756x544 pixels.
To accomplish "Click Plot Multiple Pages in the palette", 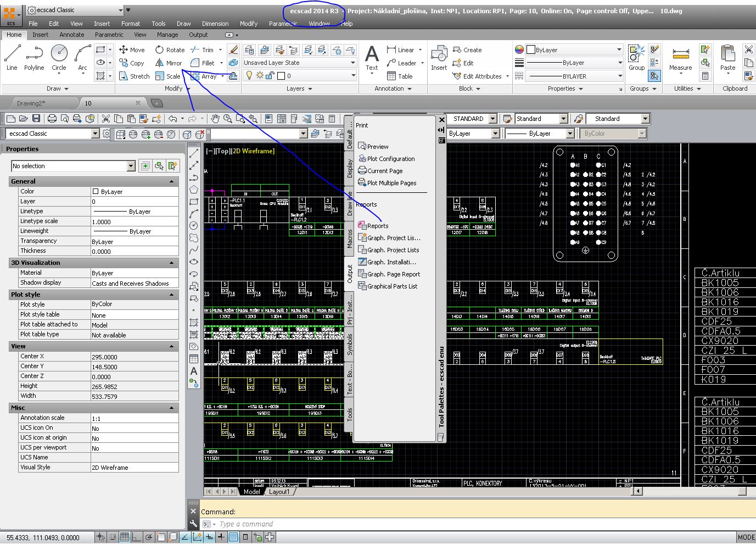I will [x=387, y=183].
